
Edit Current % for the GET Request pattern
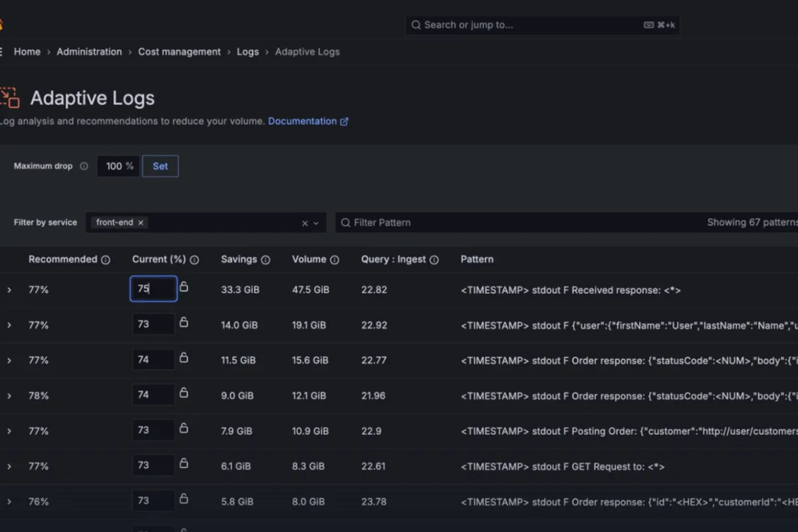click(x=154, y=465)
